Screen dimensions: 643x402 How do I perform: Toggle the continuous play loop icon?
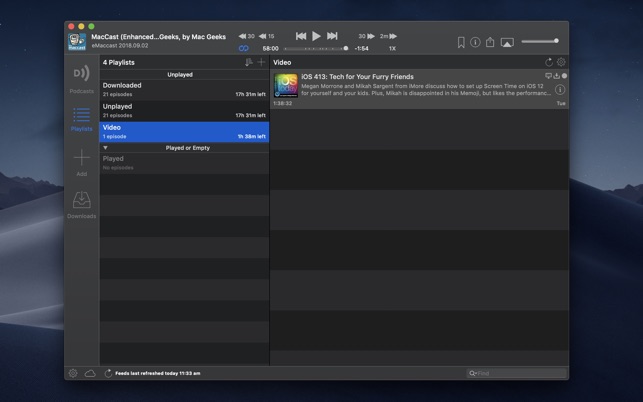click(x=244, y=48)
